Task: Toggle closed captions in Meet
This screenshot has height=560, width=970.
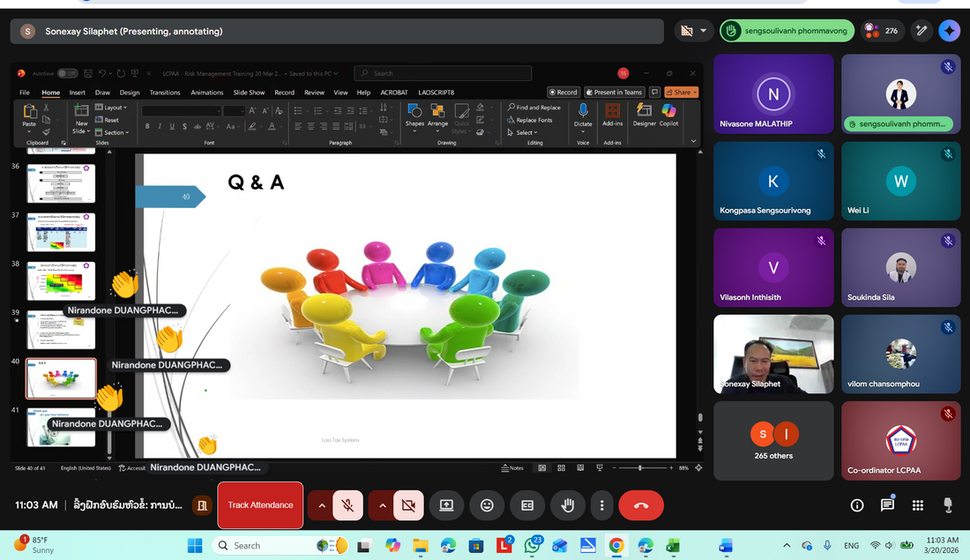Action: coord(527,505)
